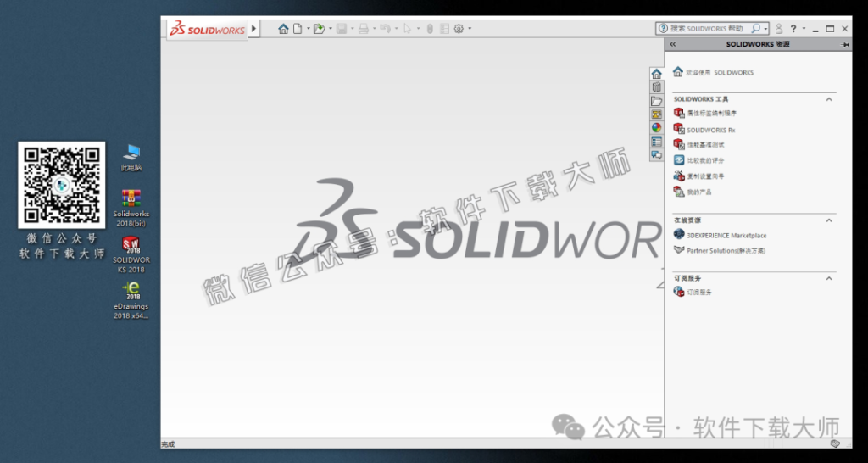The height and width of the screenshot is (463, 868).
Task: Open the SOLIDWORKS logo menu
Action: point(207,30)
